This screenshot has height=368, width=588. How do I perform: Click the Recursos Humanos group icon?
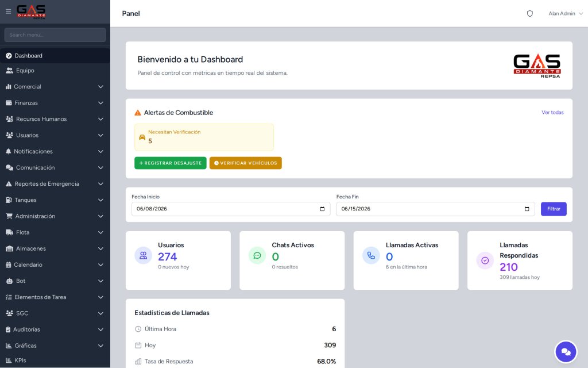9,118
